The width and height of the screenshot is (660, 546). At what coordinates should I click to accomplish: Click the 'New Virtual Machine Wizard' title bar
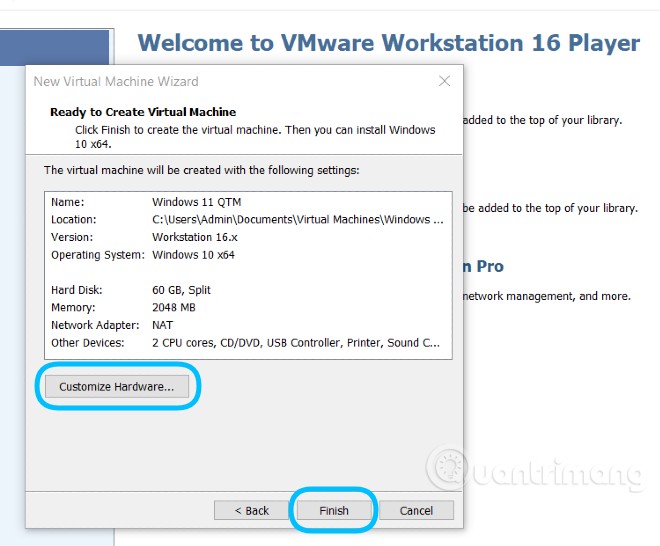tap(116, 81)
